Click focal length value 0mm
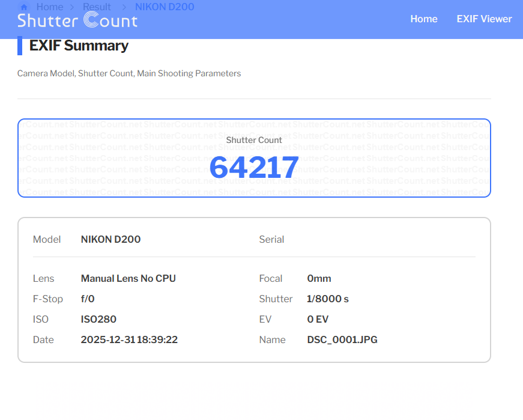Screen dimensions: 523x420 pyautogui.click(x=319, y=278)
